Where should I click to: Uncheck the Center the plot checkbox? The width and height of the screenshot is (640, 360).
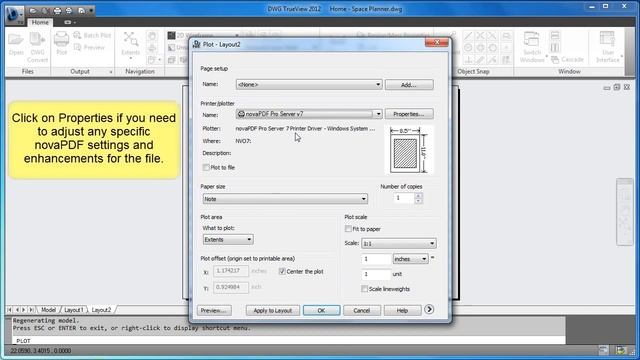pos(282,271)
